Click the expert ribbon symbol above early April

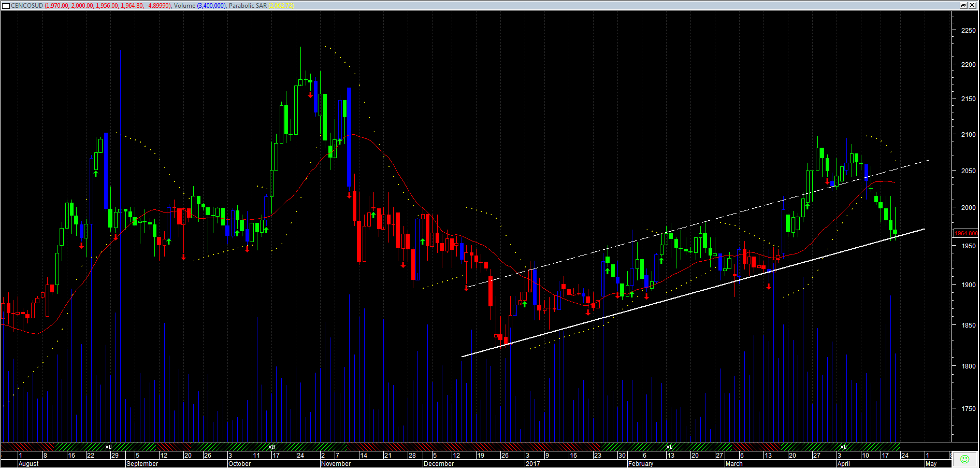843,446
